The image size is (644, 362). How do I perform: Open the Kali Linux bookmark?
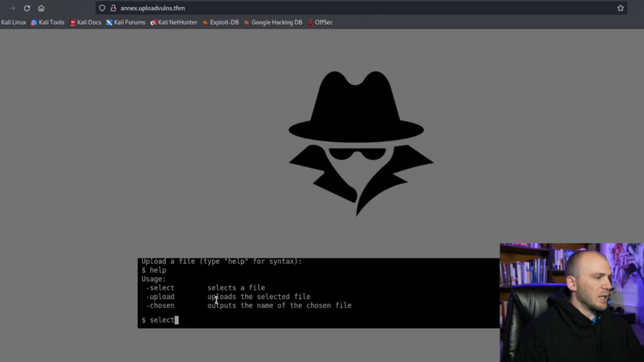[x=13, y=22]
